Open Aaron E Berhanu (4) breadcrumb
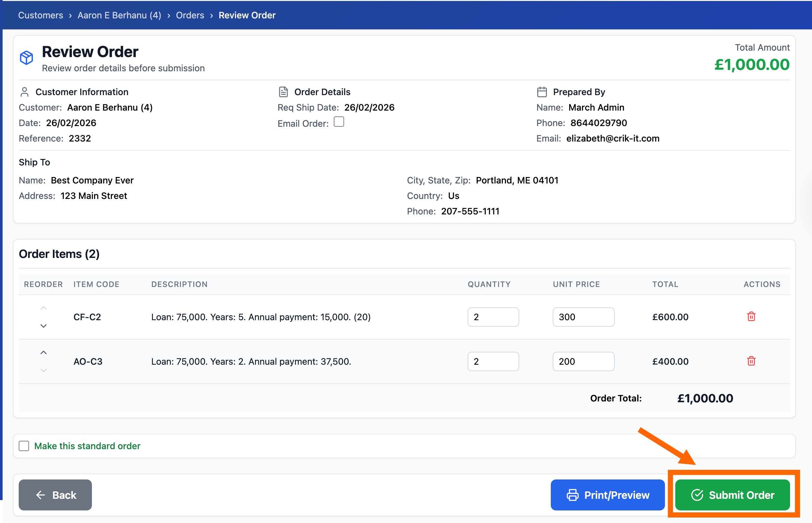 pos(119,15)
